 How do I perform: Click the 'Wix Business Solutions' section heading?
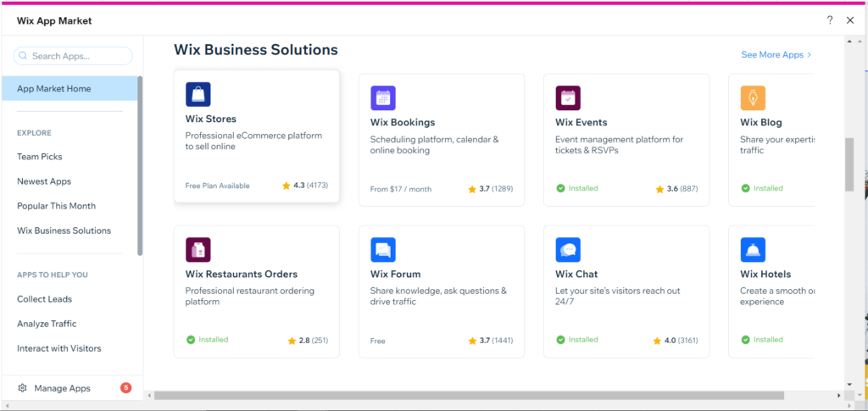256,50
